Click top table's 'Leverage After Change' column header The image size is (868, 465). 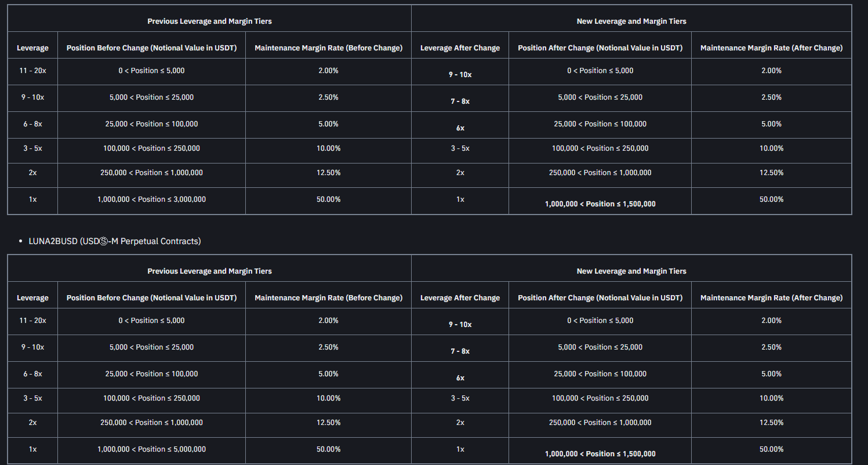tap(460, 48)
